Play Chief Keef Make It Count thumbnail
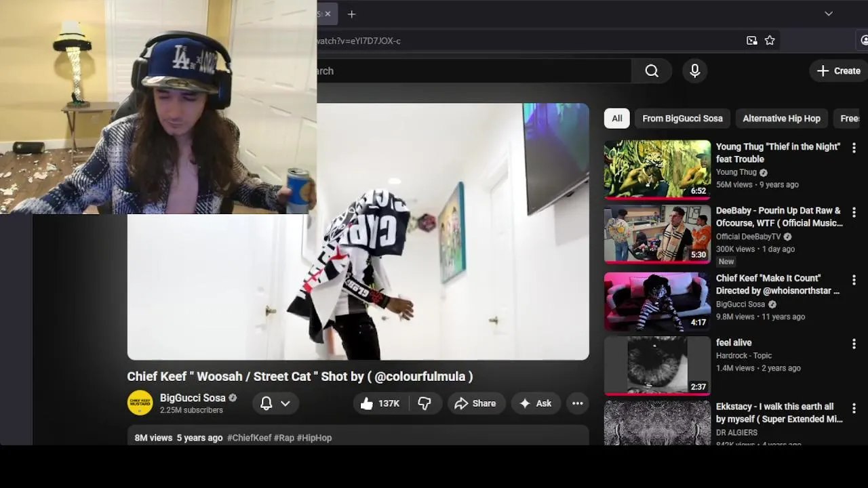 [x=657, y=301]
